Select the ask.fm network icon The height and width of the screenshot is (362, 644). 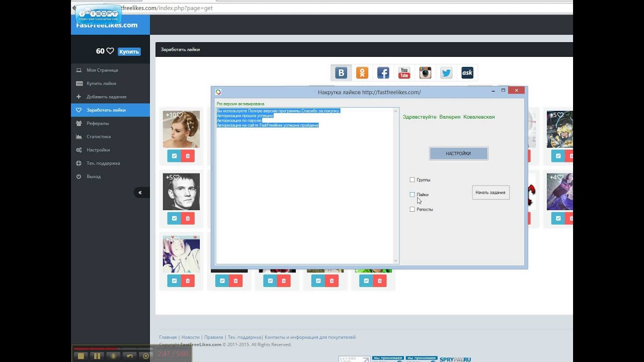467,73
